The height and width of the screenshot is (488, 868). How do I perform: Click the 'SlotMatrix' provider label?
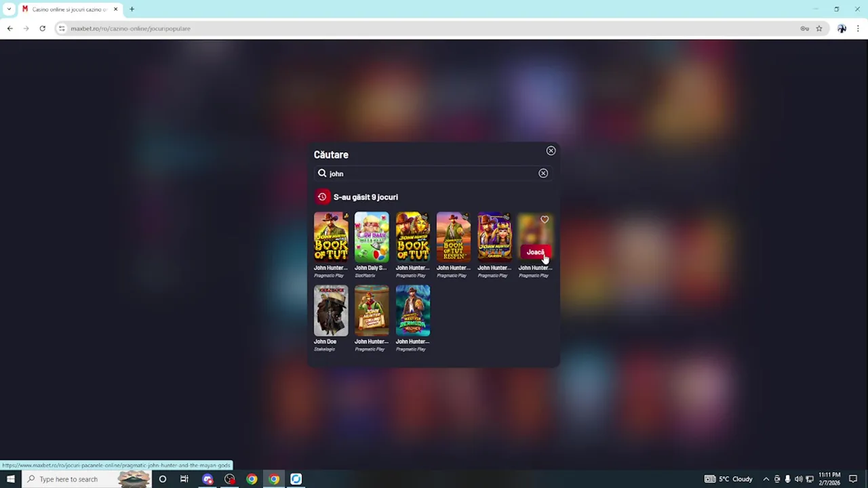(365, 275)
